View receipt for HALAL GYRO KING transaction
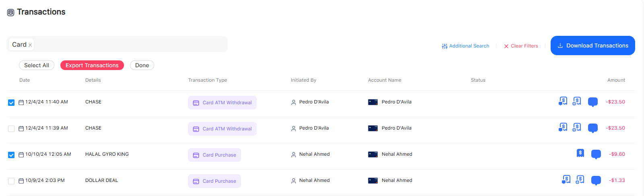 click(x=580, y=153)
